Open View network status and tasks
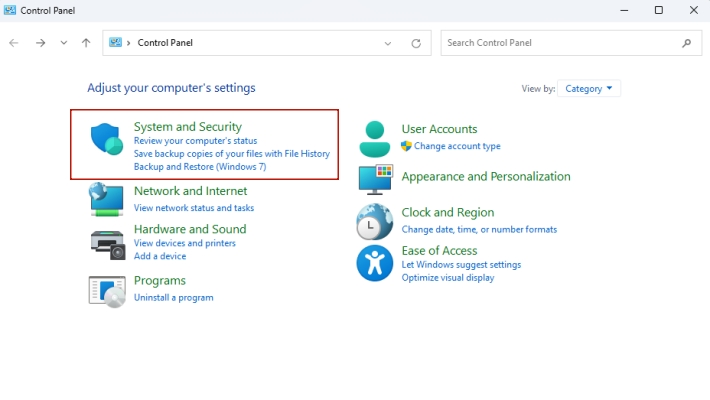The width and height of the screenshot is (710, 400). pos(193,208)
